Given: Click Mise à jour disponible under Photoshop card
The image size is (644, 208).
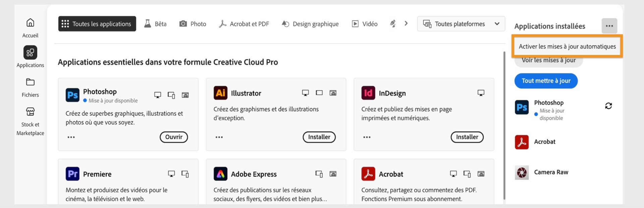Looking at the screenshot, I should pyautogui.click(x=113, y=100).
